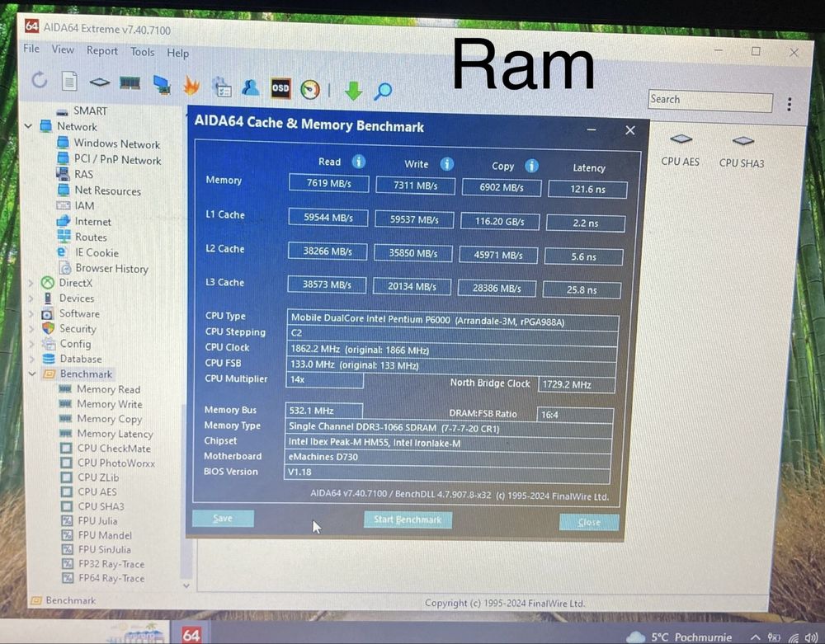This screenshot has width=825, height=644.
Task: Expand the Database tree node
Action: pos(31,359)
